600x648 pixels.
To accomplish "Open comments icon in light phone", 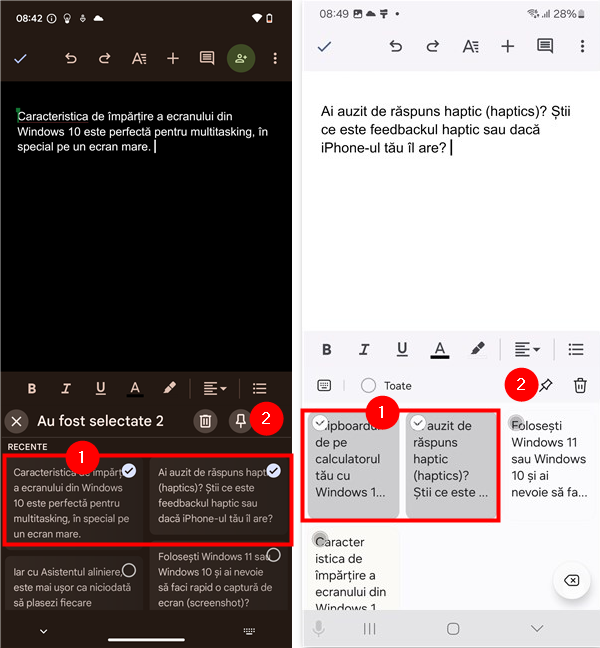I will [545, 46].
